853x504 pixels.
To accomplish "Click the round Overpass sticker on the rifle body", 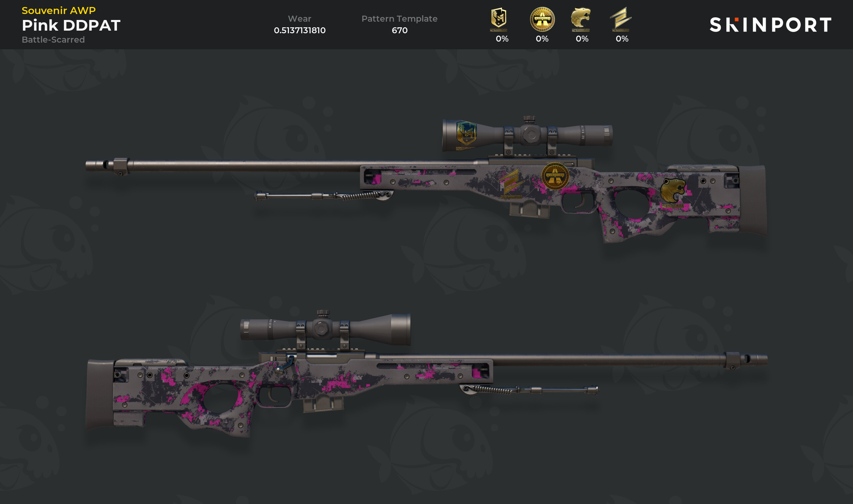I will point(555,176).
